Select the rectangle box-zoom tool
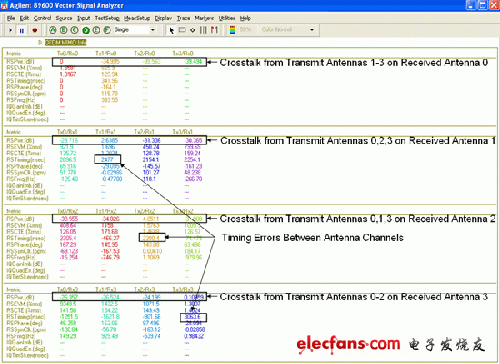This screenshot has height=364, width=500. [182, 30]
